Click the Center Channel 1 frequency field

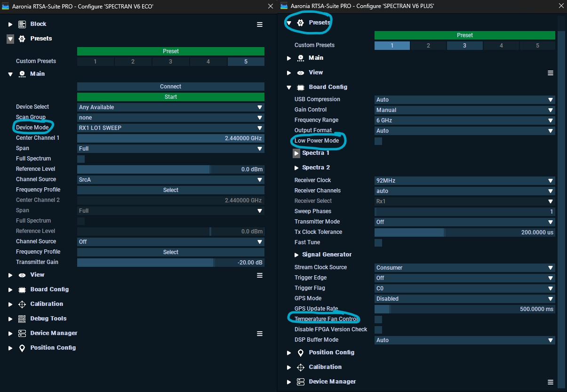pyautogui.click(x=170, y=138)
